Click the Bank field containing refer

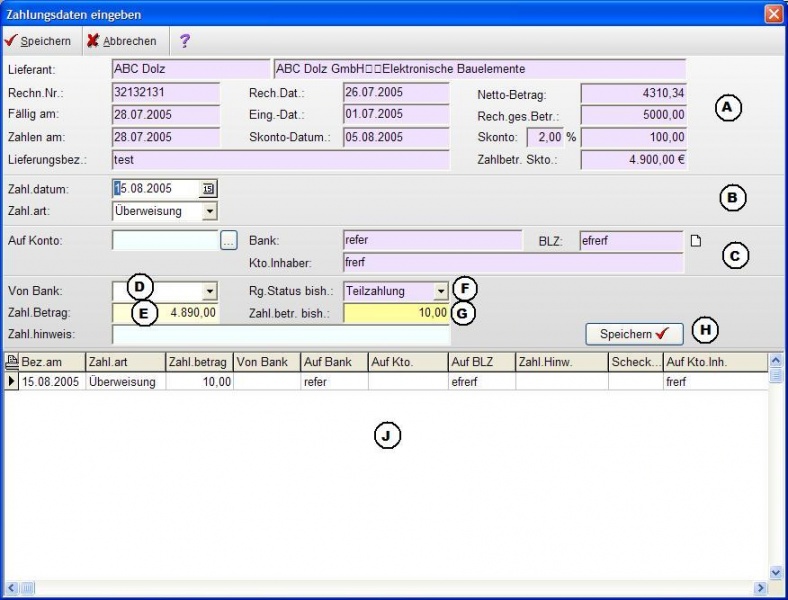click(x=433, y=240)
